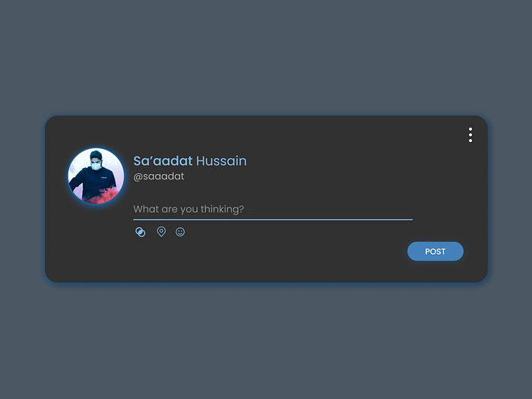Focus the 'What are you thinking?' field

click(x=273, y=209)
